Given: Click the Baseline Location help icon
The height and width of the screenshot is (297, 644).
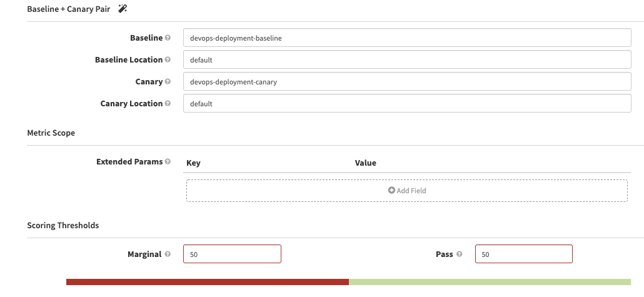Looking at the screenshot, I should coord(168,60).
